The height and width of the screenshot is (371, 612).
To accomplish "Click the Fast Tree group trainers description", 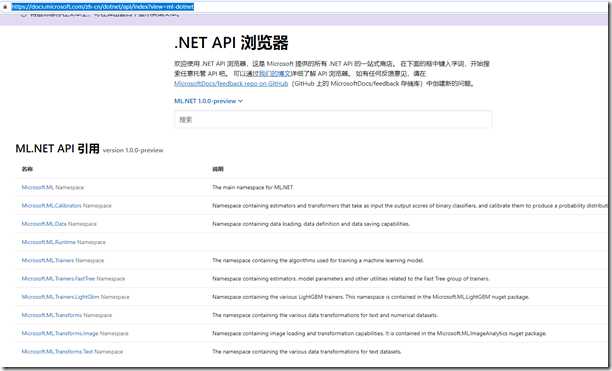I will (x=351, y=279).
